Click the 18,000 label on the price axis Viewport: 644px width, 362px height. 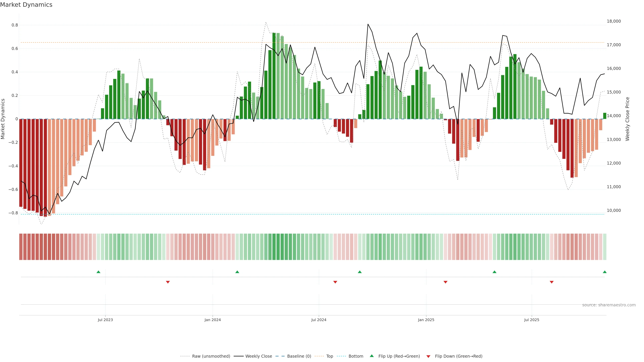[x=614, y=21]
